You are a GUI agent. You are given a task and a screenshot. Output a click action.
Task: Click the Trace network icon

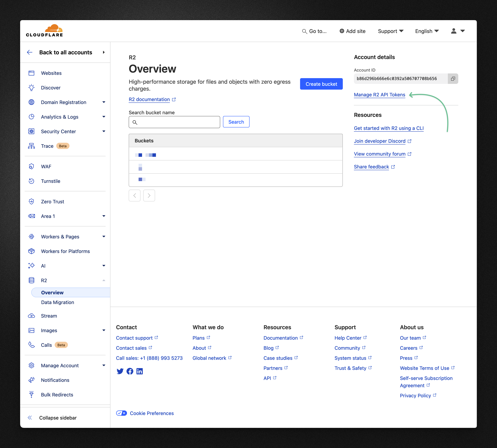31,146
